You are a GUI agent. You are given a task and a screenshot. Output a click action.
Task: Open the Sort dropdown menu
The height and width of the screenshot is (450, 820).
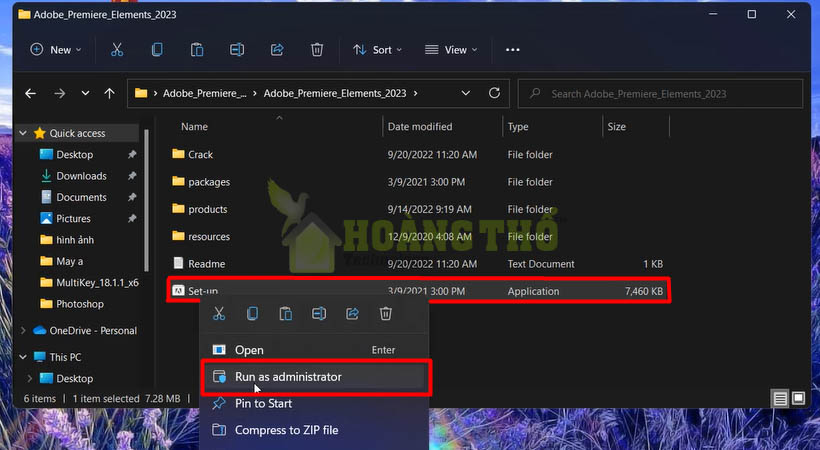(377, 49)
